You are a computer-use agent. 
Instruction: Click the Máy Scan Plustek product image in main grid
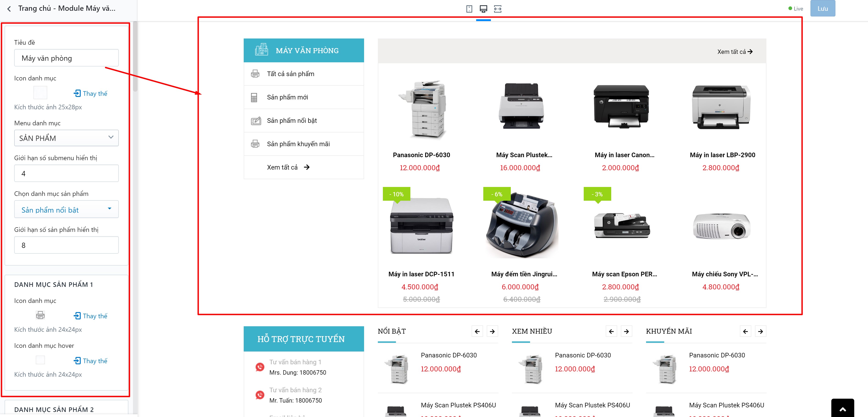click(x=521, y=106)
